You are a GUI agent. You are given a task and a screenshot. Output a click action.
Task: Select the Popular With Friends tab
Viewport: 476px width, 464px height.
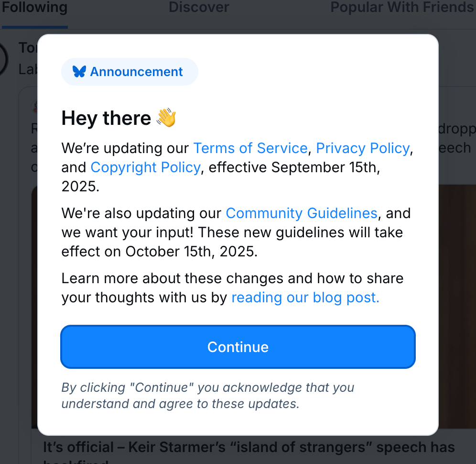401,8
